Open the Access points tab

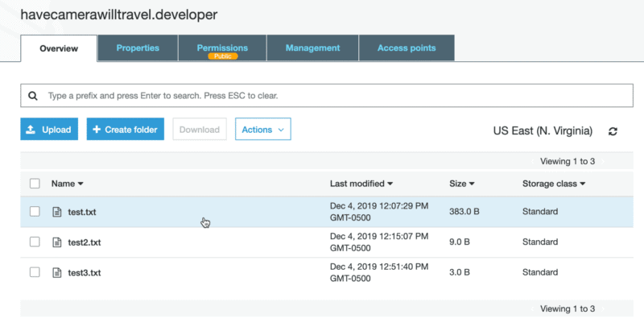tap(407, 48)
